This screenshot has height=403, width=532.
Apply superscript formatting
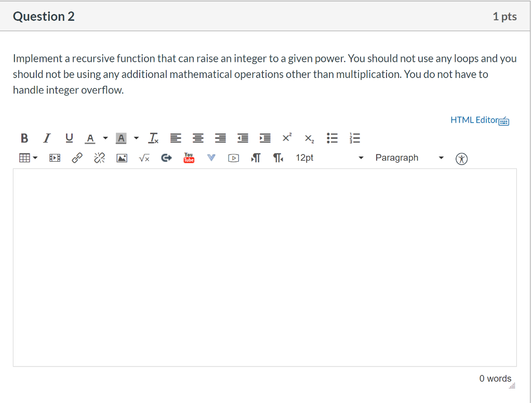point(286,137)
